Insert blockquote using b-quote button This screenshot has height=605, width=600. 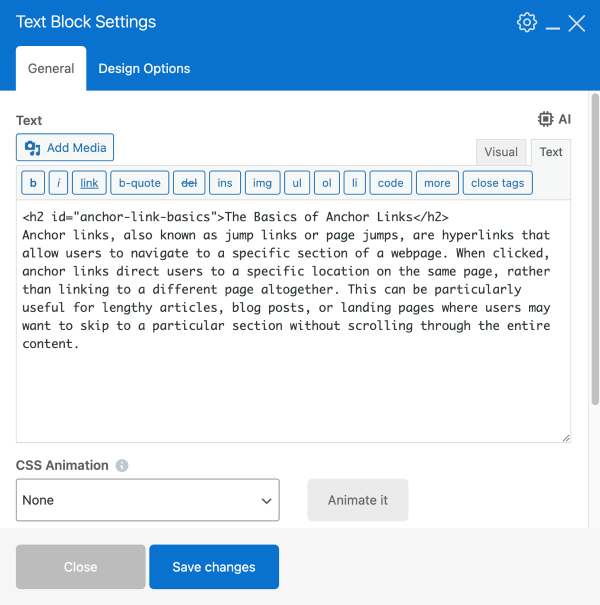[x=138, y=183]
